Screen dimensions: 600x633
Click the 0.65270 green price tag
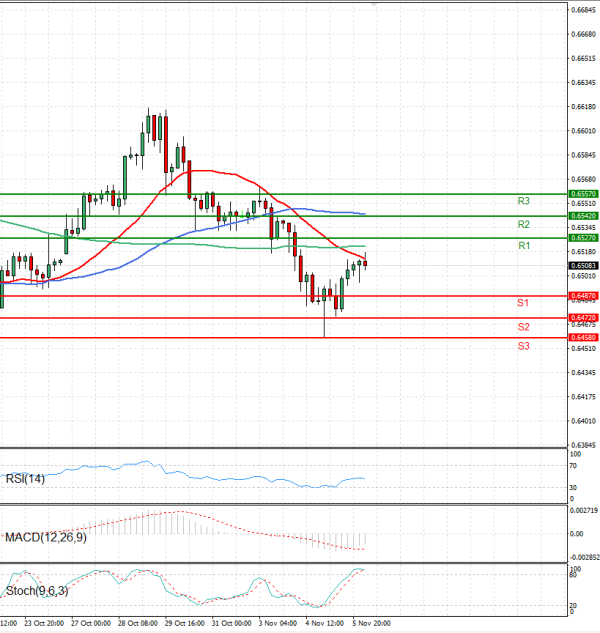tap(583, 238)
